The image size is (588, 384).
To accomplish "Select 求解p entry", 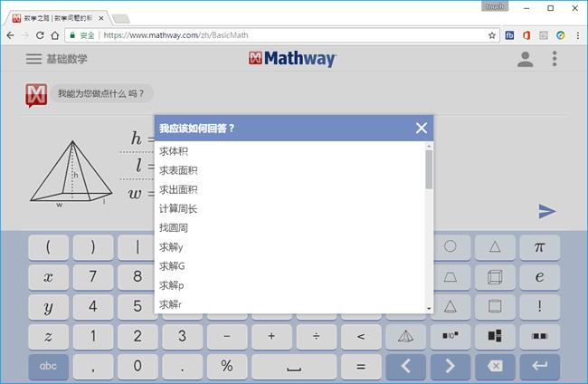I will click(291, 285).
